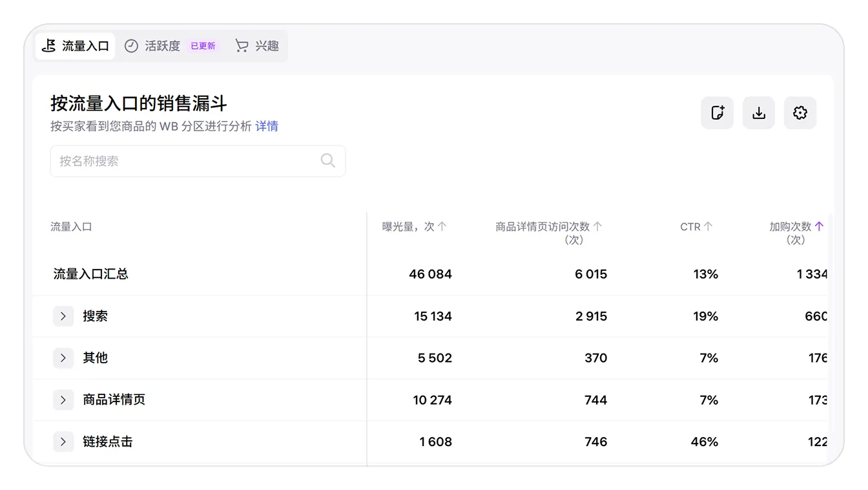Click the 10 274 exposure value
This screenshot has height=490, width=868.
(x=433, y=400)
